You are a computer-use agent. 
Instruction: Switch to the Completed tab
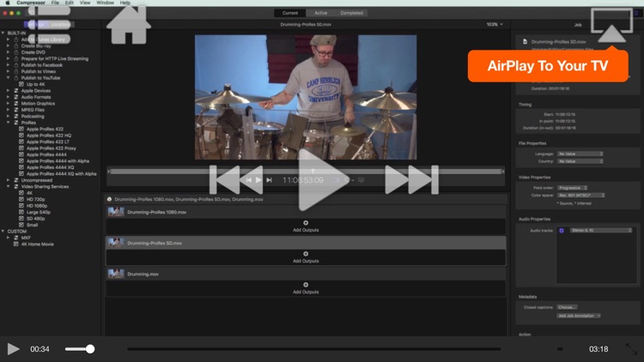pyautogui.click(x=351, y=13)
